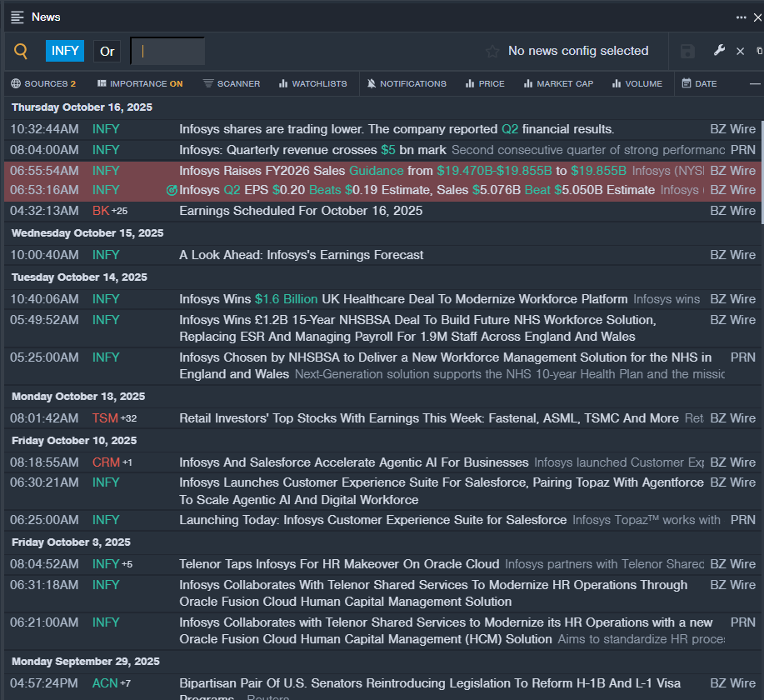Expand the Date filter
Screen dimensions: 764x700
click(699, 83)
